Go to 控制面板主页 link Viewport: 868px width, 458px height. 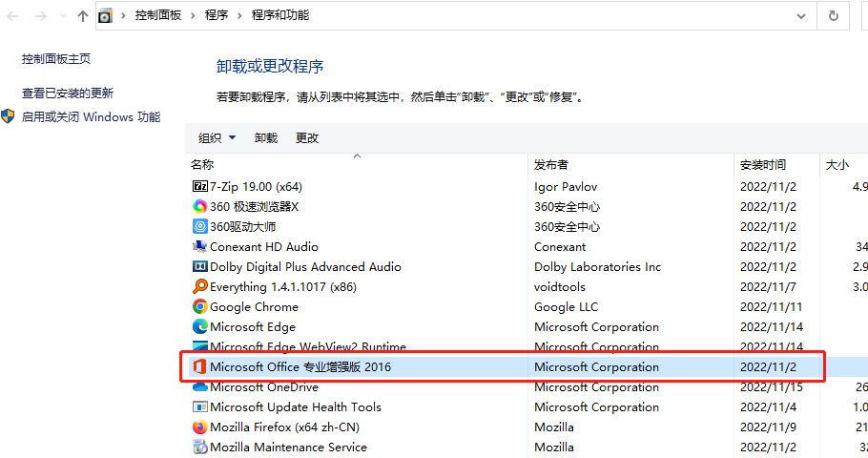click(56, 59)
